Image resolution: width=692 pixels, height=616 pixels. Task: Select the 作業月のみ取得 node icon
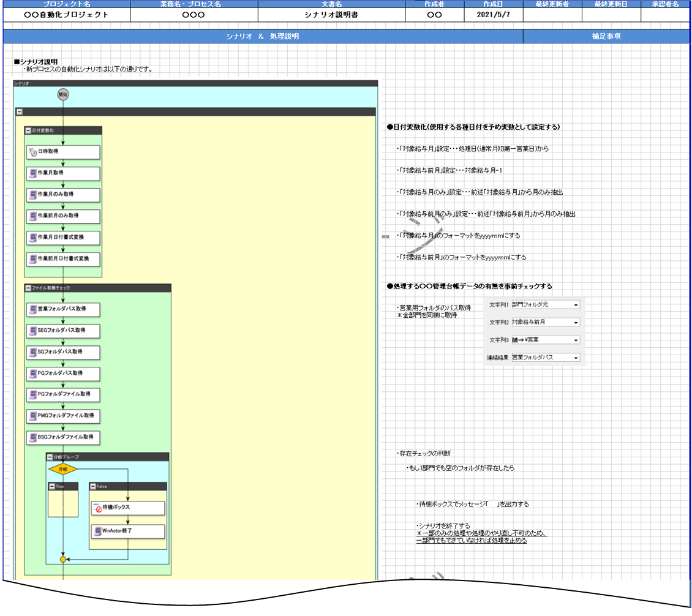(32, 194)
